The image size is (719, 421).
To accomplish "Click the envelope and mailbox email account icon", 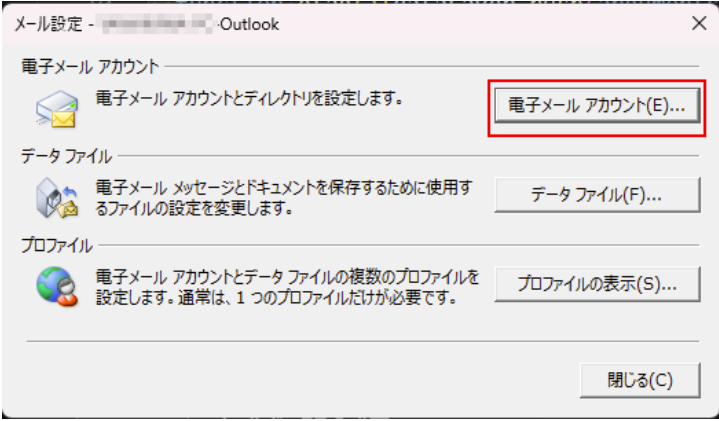I will point(57,109).
